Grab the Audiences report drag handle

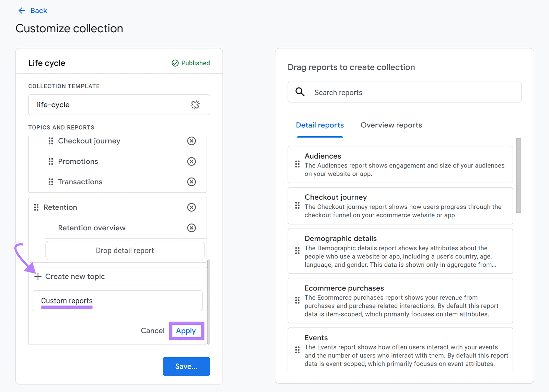pos(297,164)
